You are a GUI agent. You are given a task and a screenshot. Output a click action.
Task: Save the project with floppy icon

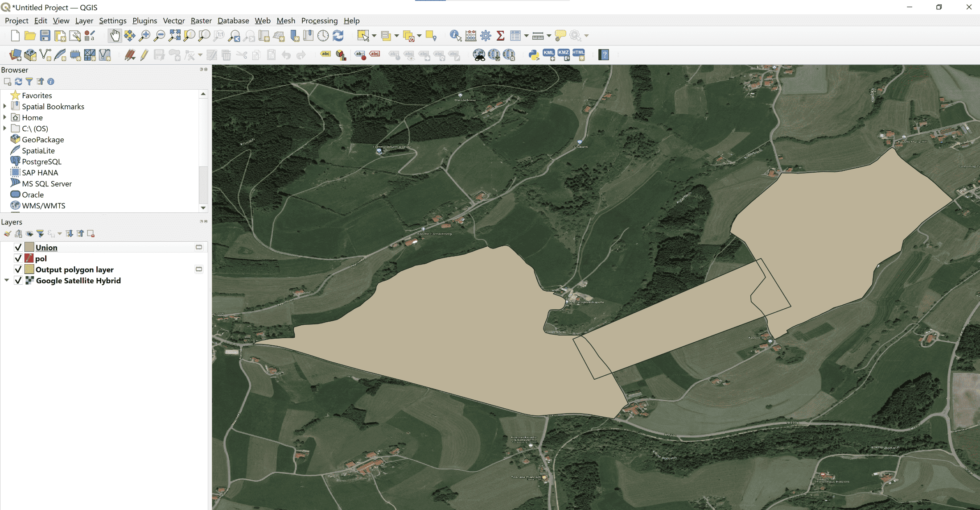point(45,36)
